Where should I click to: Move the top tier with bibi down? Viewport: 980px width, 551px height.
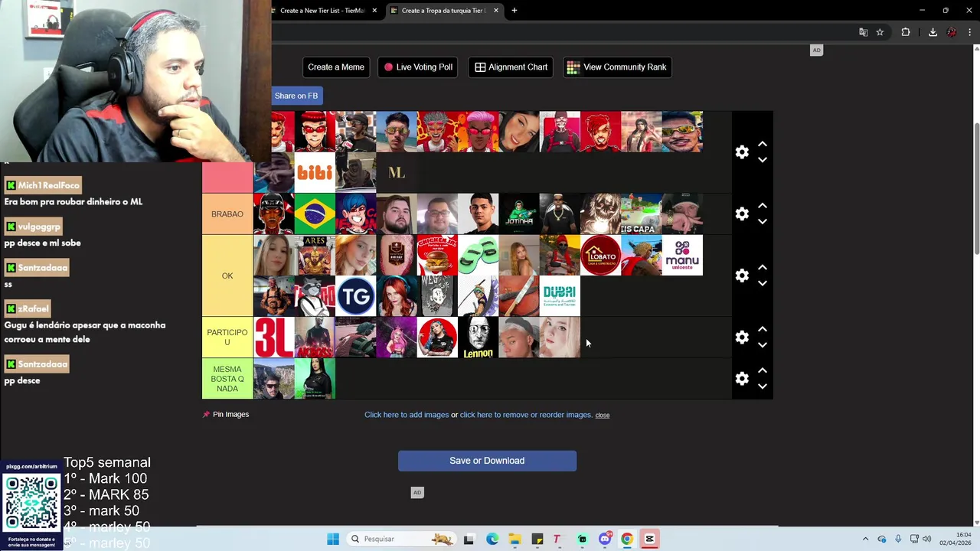tap(763, 160)
